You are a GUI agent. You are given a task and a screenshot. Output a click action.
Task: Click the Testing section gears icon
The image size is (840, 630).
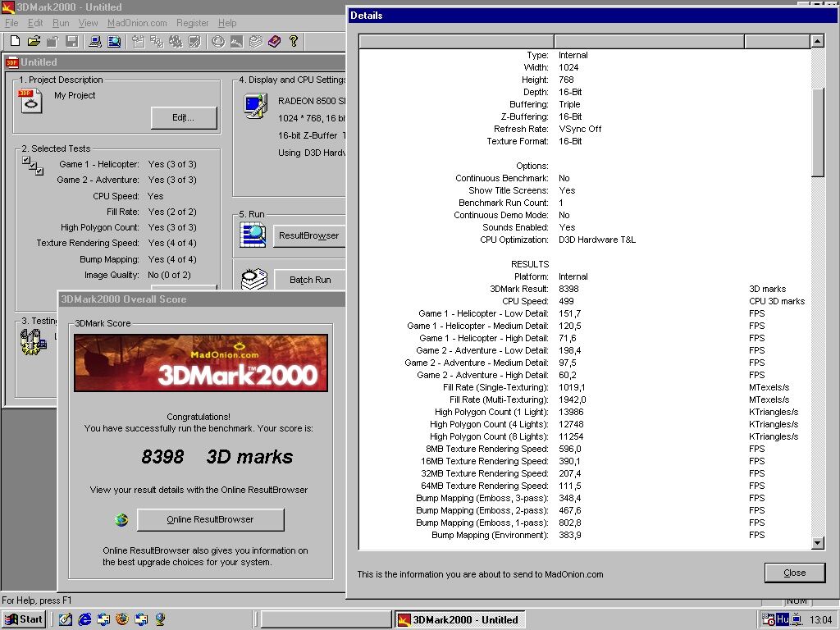(33, 341)
